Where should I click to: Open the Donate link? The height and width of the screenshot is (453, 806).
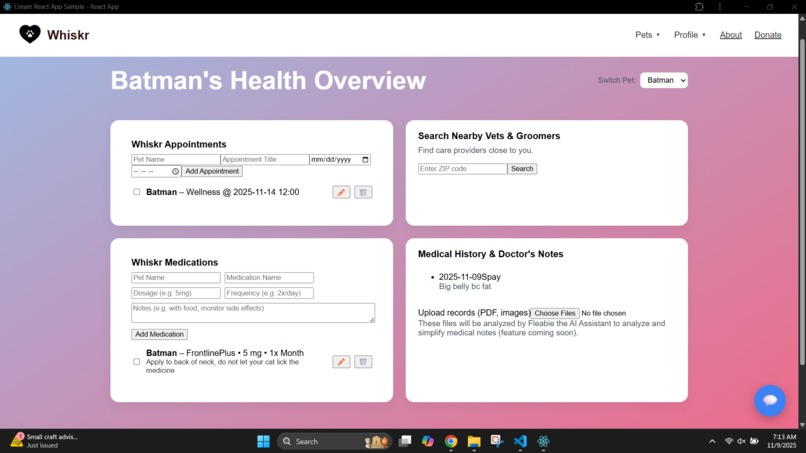coord(767,35)
